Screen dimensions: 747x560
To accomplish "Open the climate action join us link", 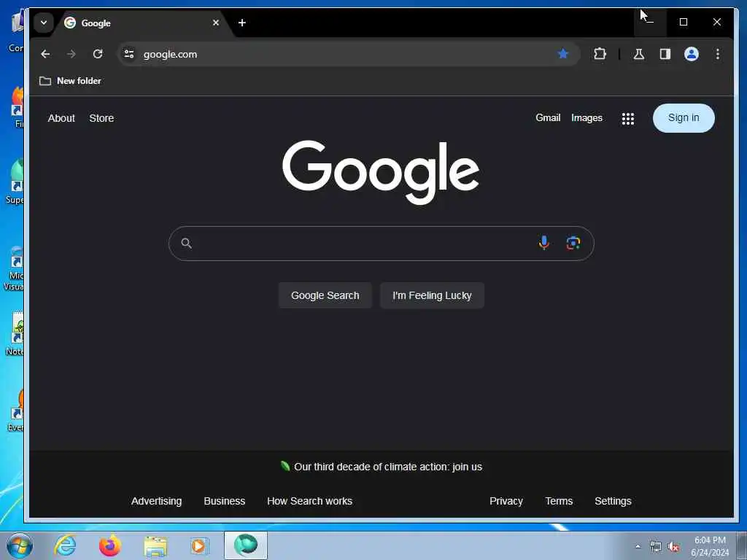I will pyautogui.click(x=388, y=467).
